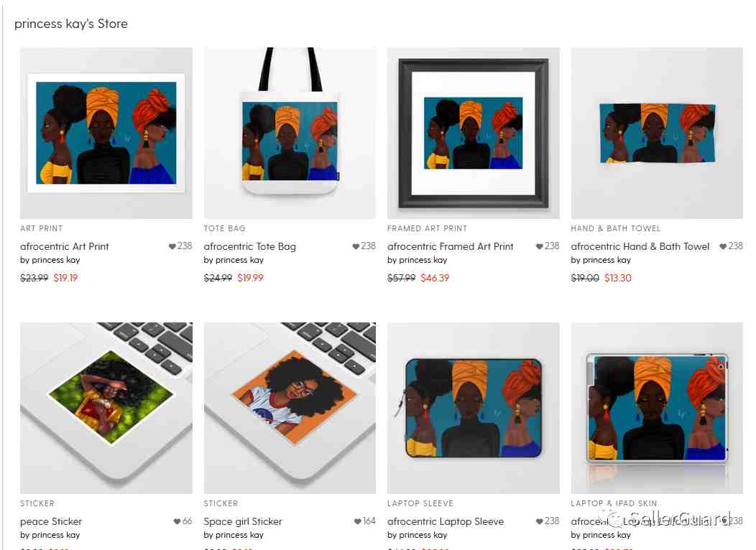Open the tote bag product image

click(x=290, y=134)
